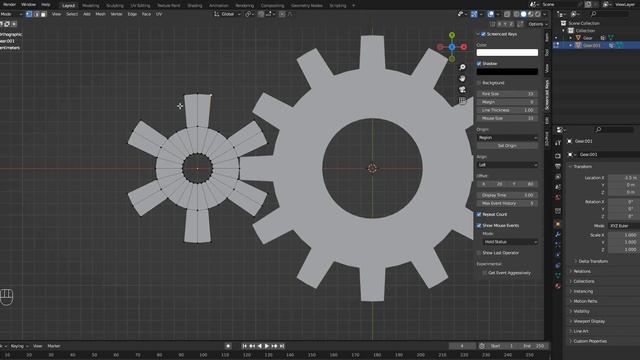Jump to the timeline end frame
The width and height of the screenshot is (640, 360).
pos(282,346)
